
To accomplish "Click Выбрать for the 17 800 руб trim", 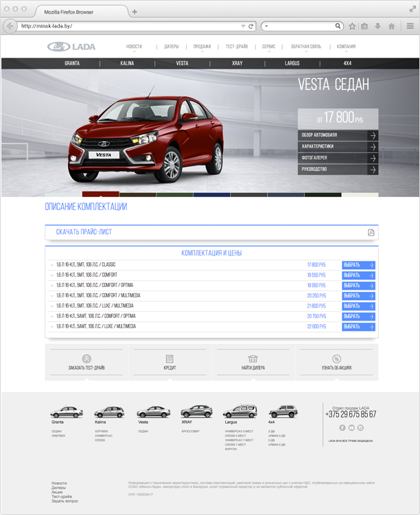I will click(x=358, y=265).
